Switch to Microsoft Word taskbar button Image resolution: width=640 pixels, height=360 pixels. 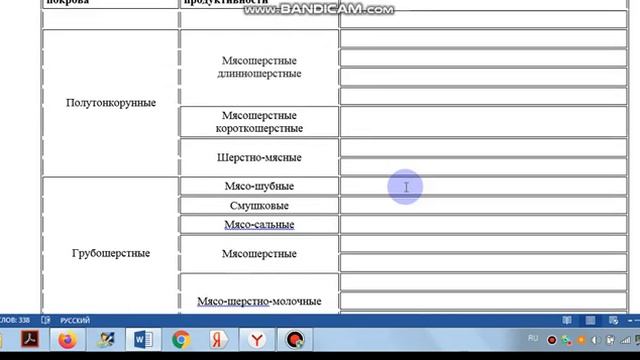click(x=143, y=340)
